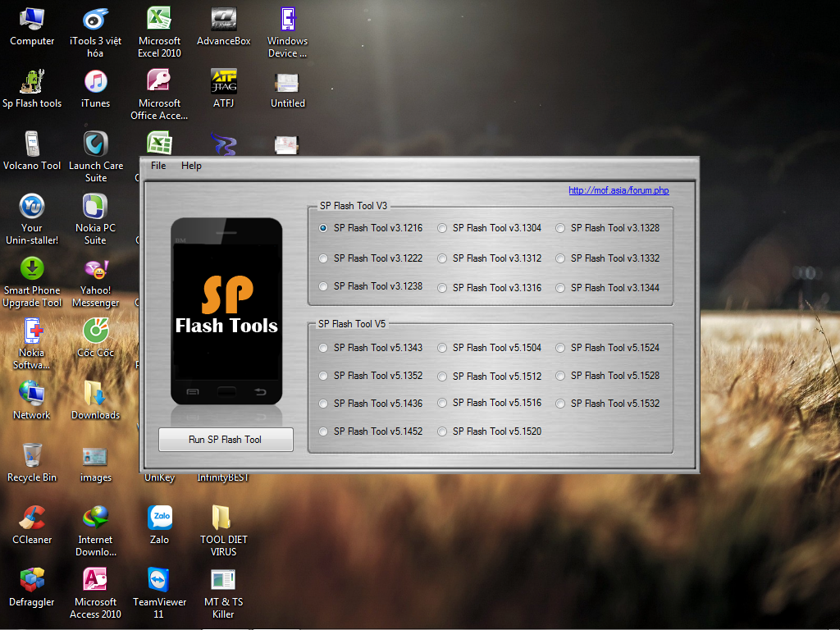Image resolution: width=840 pixels, height=630 pixels.
Task: Click the Run SP Flash Tool button
Action: click(226, 440)
